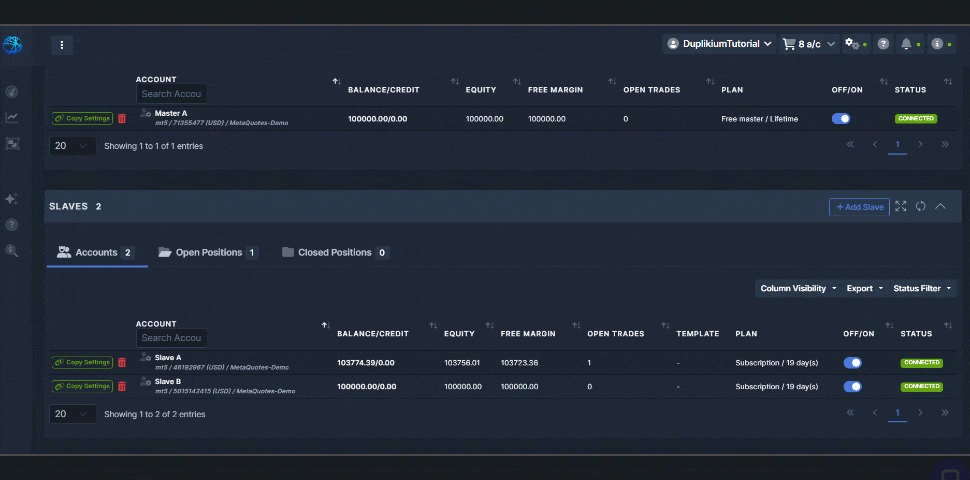Toggle Master A off/on switch

click(841, 118)
